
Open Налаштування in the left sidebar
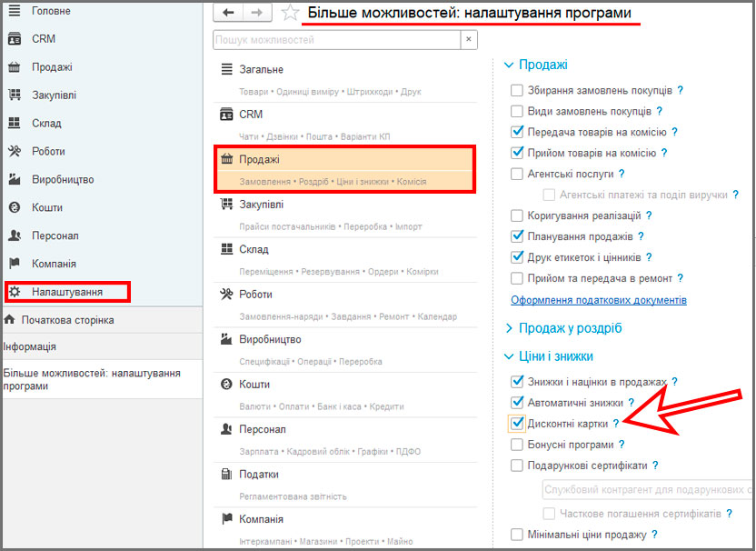click(66, 292)
